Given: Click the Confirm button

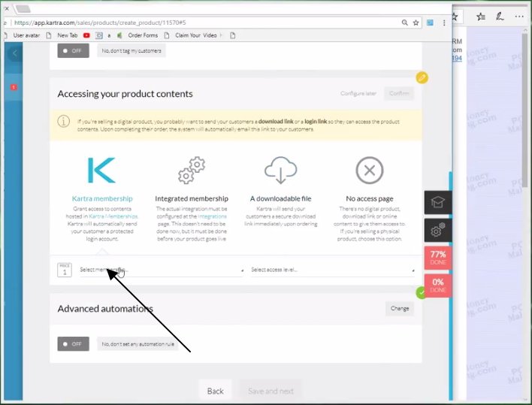Looking at the screenshot, I should tap(399, 93).
